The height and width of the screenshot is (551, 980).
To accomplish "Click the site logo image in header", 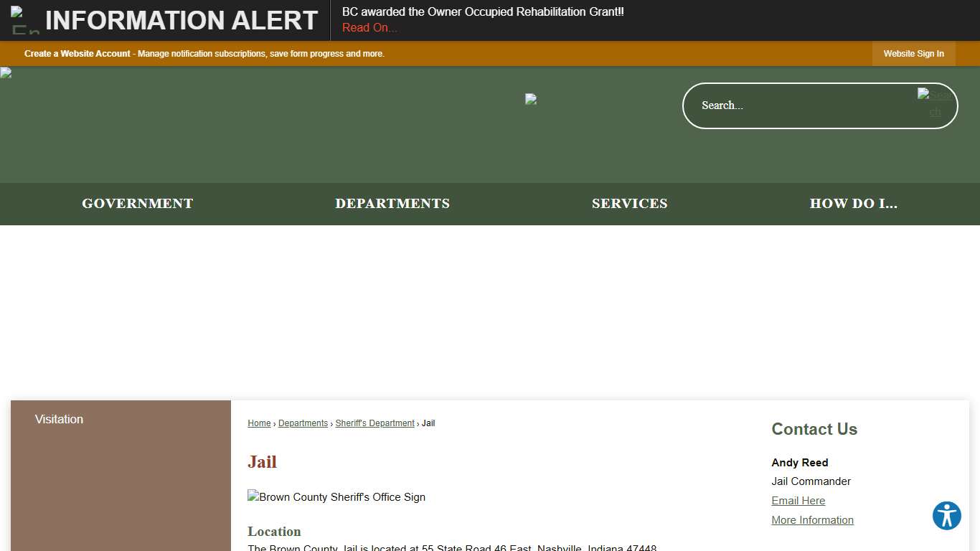I will click(6, 72).
